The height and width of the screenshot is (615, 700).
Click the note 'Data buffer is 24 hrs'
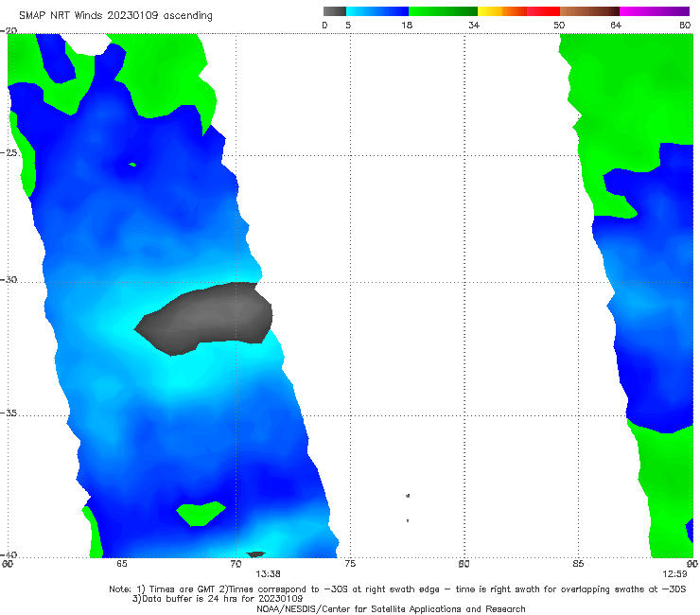click(218, 599)
